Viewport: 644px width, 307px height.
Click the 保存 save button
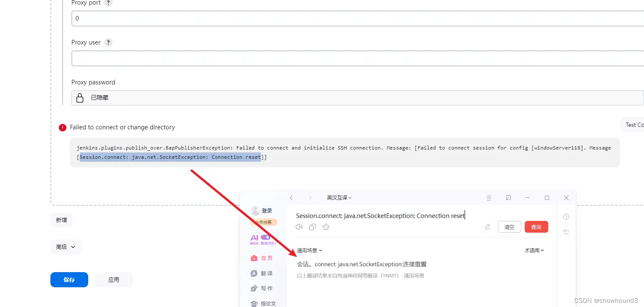(x=69, y=280)
